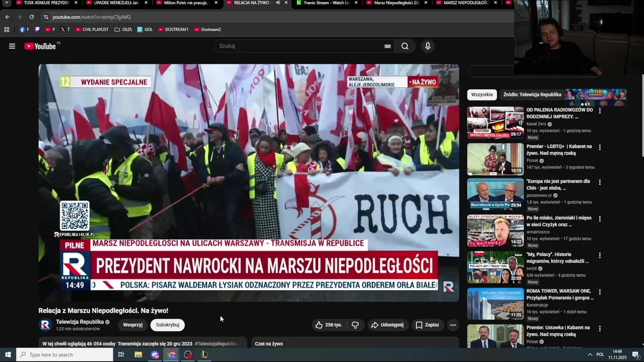Open three-dot more actions under video
The height and width of the screenshot is (362, 644).
pyautogui.click(x=453, y=325)
